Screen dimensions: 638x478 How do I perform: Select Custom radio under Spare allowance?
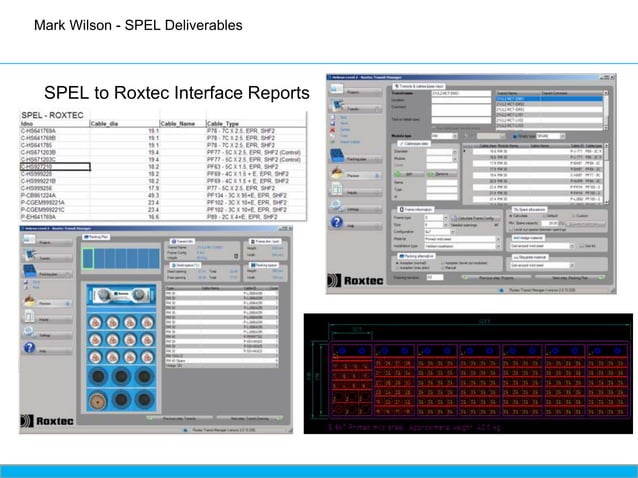tap(574, 216)
